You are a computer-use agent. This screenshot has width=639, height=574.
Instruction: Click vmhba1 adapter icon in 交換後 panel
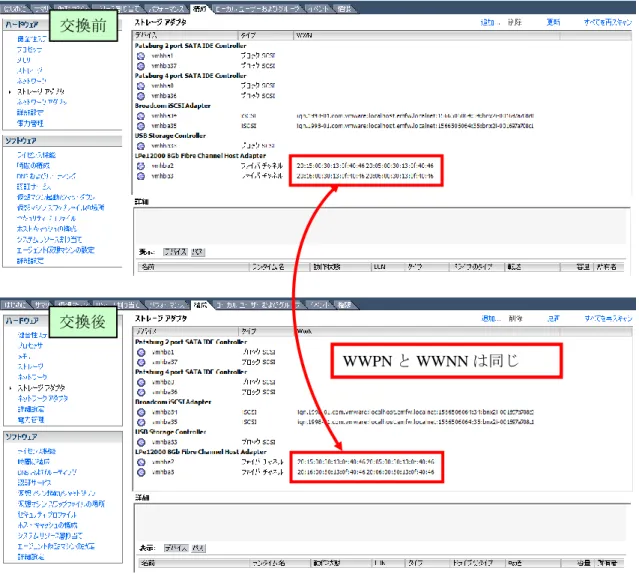coord(141,352)
